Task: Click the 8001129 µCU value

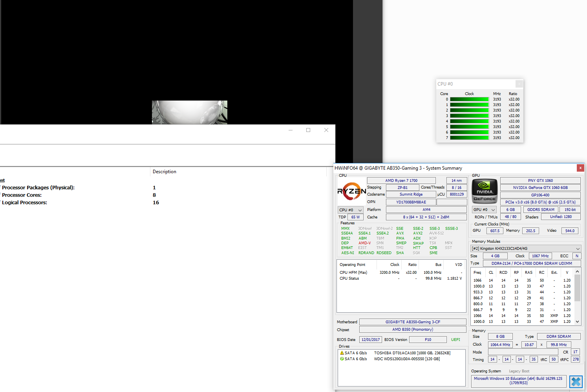Action: pos(457,194)
